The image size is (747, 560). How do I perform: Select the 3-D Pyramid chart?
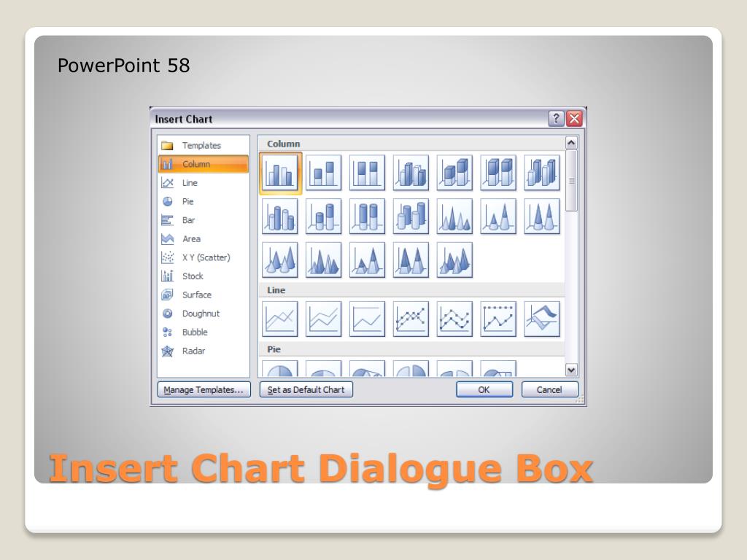(454, 260)
